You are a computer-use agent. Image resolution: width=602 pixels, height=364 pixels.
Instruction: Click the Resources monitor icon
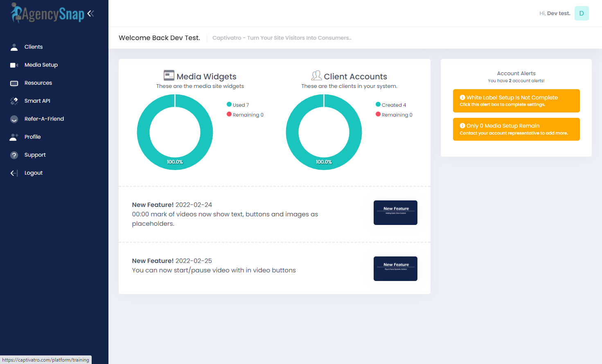[14, 83]
